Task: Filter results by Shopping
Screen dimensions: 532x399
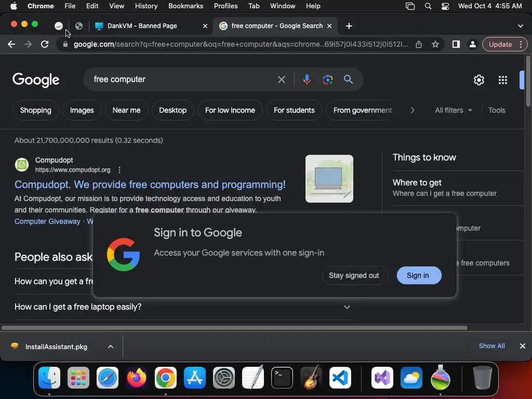Action: 36,110
